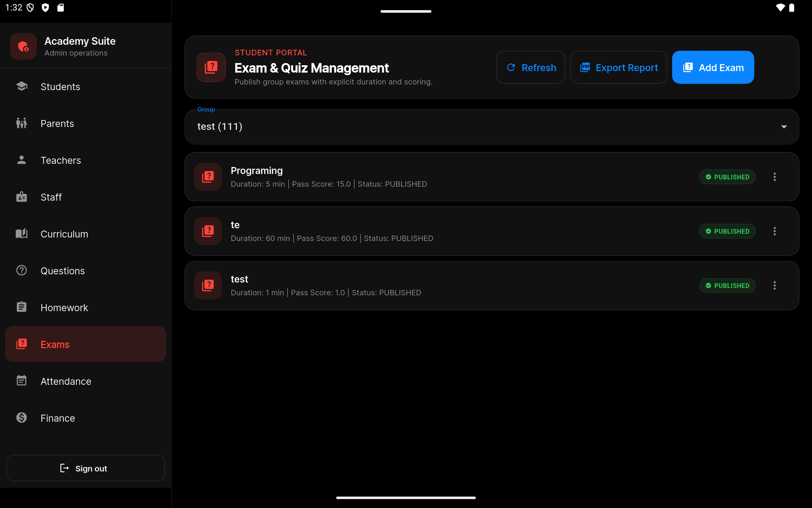Click the PUBLISHED badge on 'test' exam
812x508 pixels.
(x=727, y=285)
